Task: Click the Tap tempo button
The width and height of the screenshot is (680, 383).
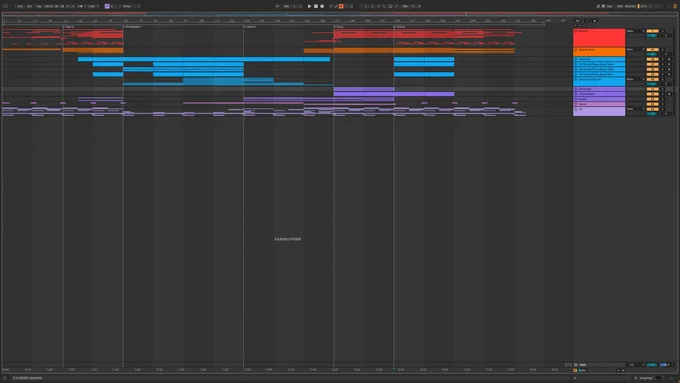Action: click(39, 6)
